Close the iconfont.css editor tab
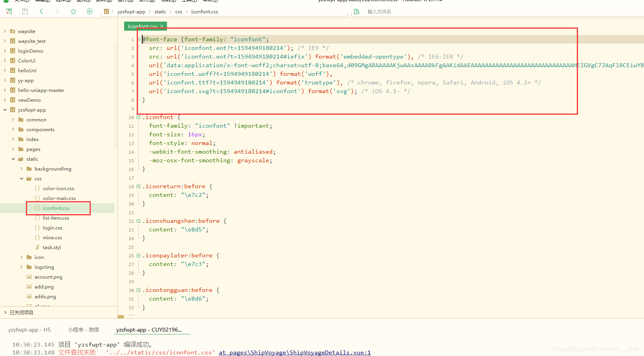This screenshot has width=644, height=356. (162, 26)
